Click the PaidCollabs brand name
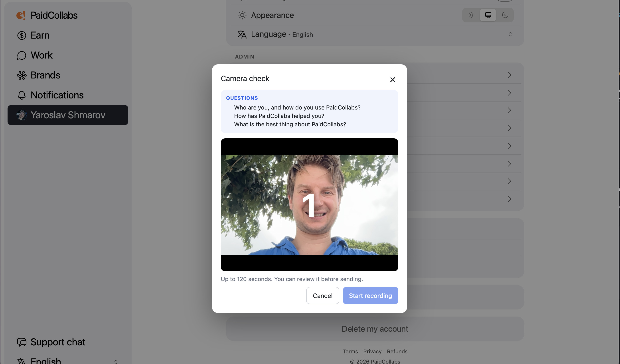620x364 pixels. (x=54, y=15)
